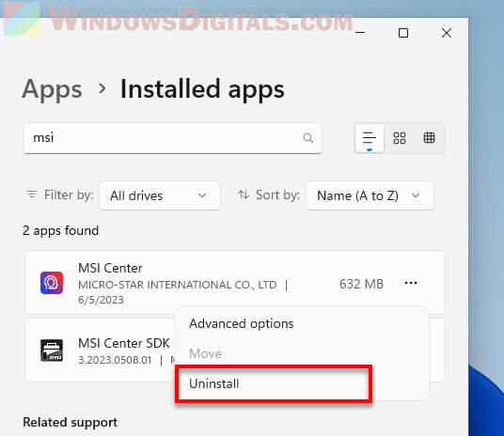
Task: Close the Settings window
Action: tap(446, 33)
